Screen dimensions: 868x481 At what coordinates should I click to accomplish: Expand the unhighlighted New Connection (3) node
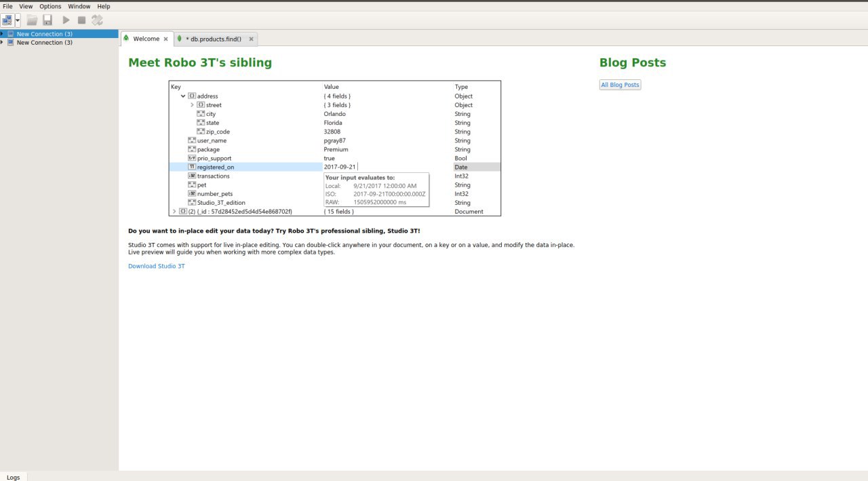(x=2, y=43)
